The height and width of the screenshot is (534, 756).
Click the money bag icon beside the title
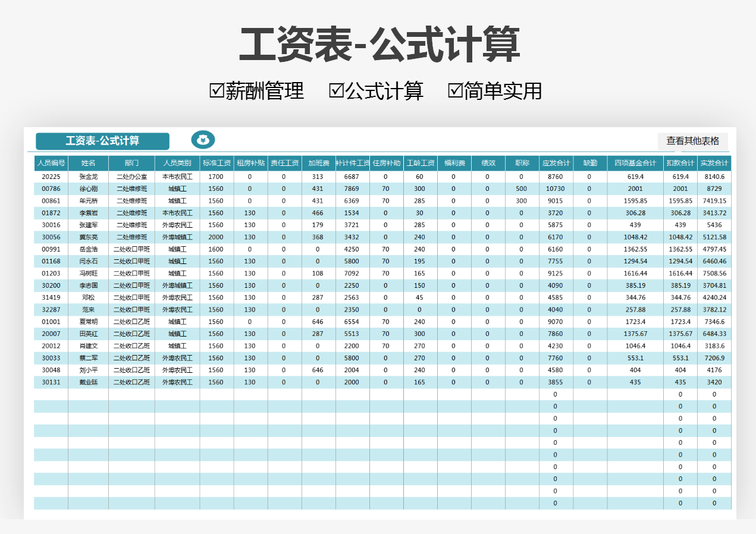coord(203,139)
